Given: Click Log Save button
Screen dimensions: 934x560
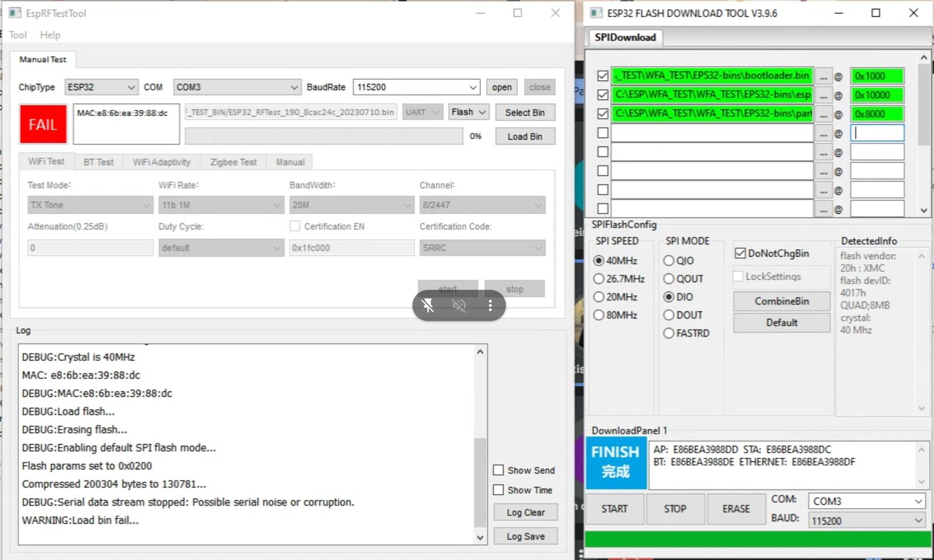Looking at the screenshot, I should pos(525,536).
